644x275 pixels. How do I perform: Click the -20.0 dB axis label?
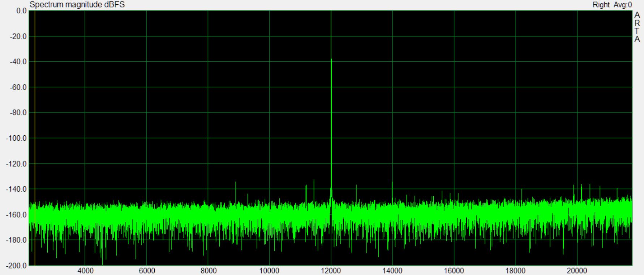[x=19, y=36]
